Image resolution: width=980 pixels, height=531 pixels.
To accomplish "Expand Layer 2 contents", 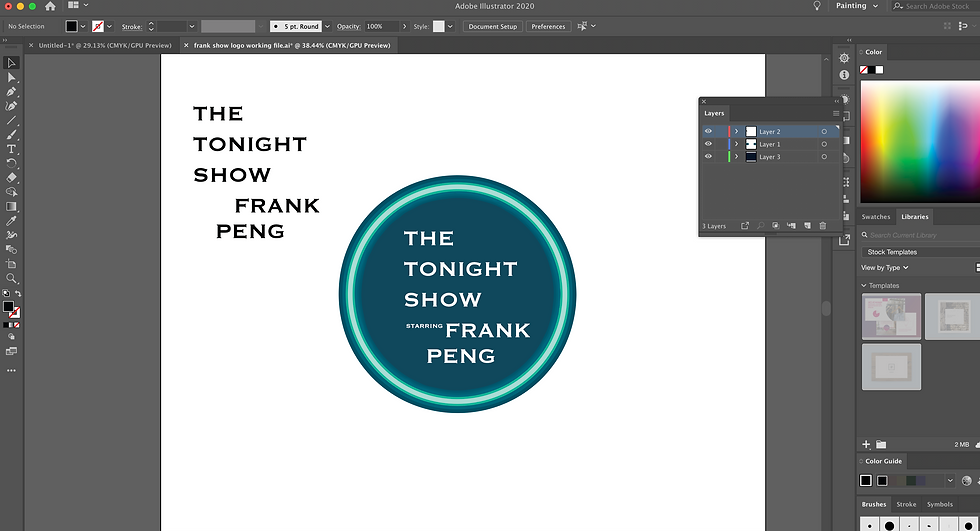I will (736, 131).
